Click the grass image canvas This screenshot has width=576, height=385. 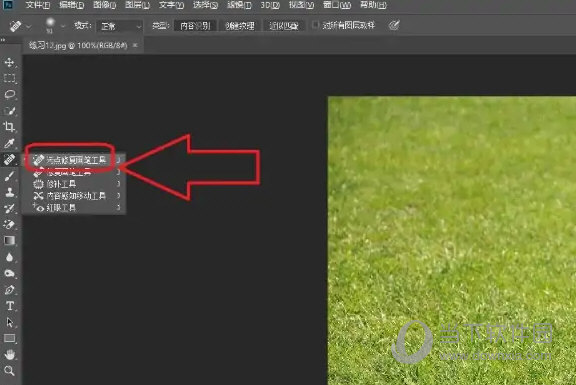pyautogui.click(x=452, y=241)
